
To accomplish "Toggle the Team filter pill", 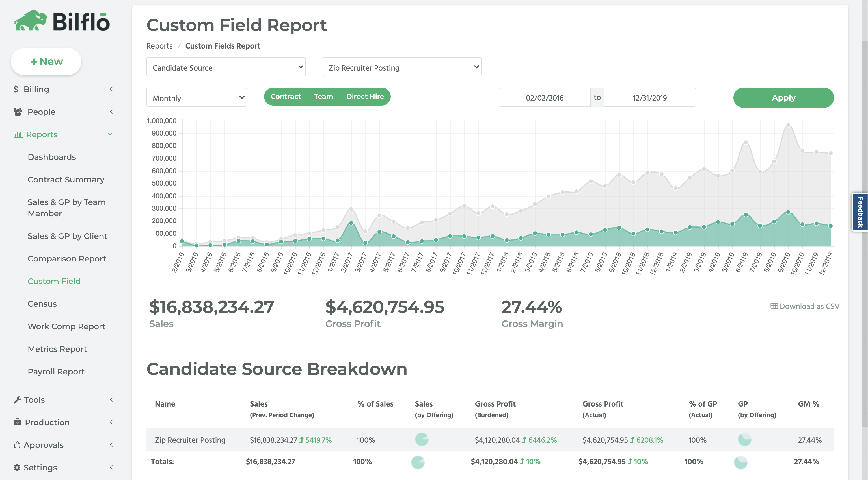I will 323,97.
